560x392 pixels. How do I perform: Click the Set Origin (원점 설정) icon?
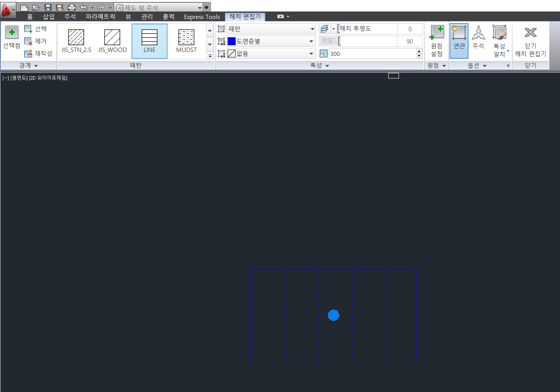[x=437, y=33]
